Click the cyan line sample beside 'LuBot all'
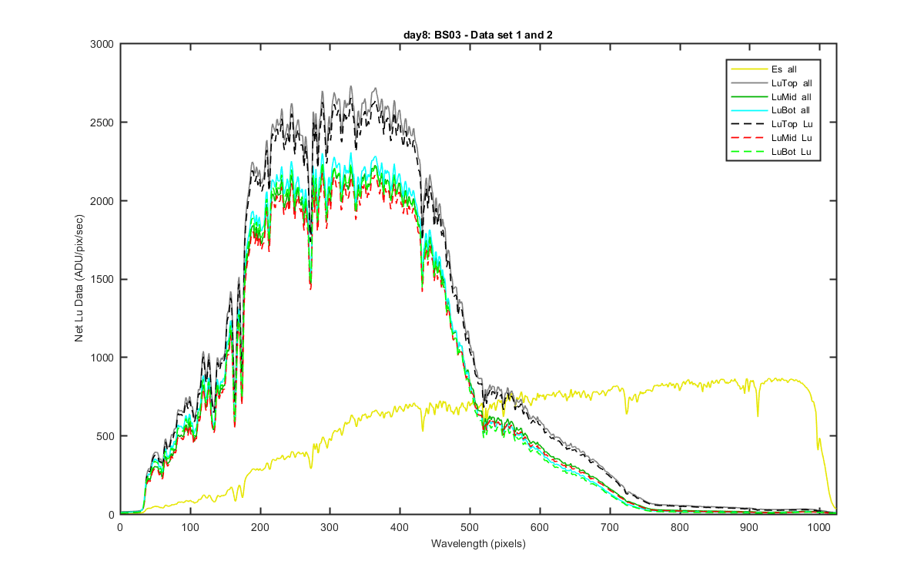Image resolution: width=924 pixels, height=578 pixels. click(x=748, y=110)
